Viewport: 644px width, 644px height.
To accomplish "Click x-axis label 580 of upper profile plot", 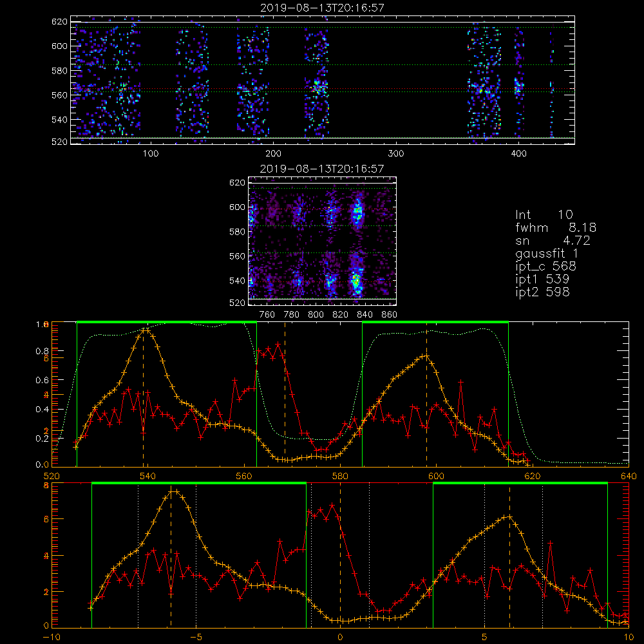I will (340, 477).
